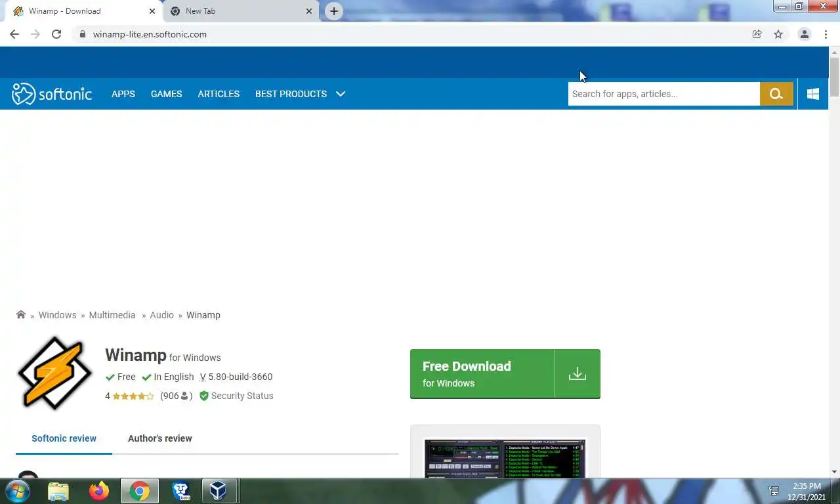Go back using the browser back arrow
The height and width of the screenshot is (504, 840).
pyautogui.click(x=14, y=34)
